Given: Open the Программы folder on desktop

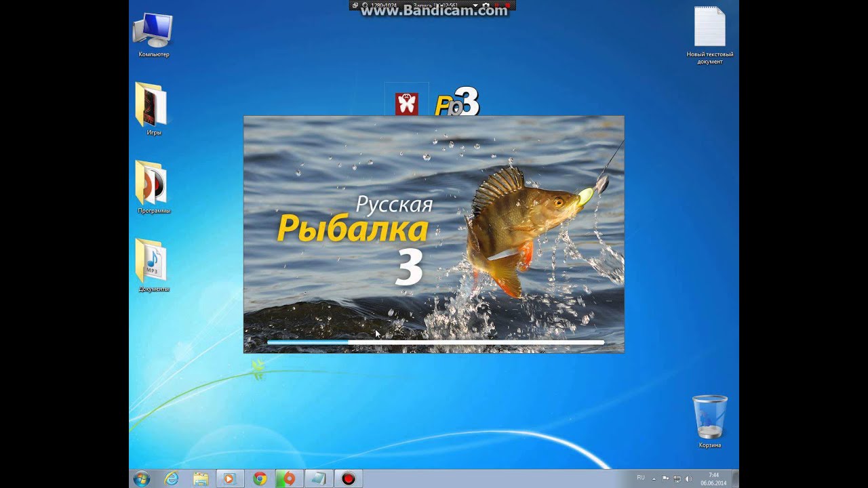Looking at the screenshot, I should click(154, 188).
